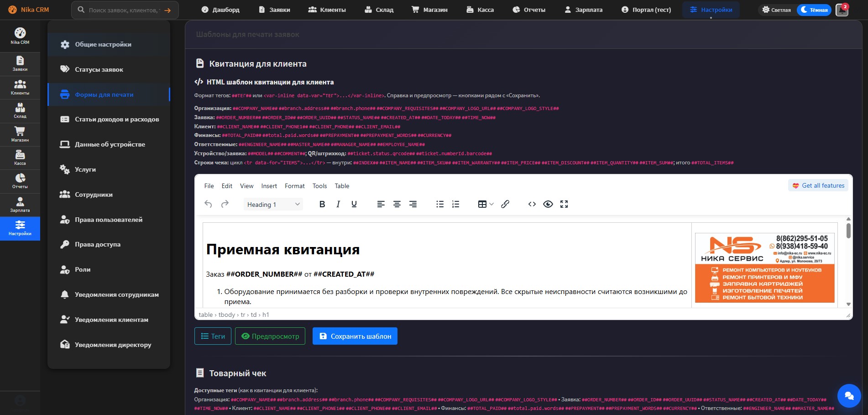Click the Приемная квитанция heading in editor
The width and height of the screenshot is (868, 415).
tap(283, 249)
